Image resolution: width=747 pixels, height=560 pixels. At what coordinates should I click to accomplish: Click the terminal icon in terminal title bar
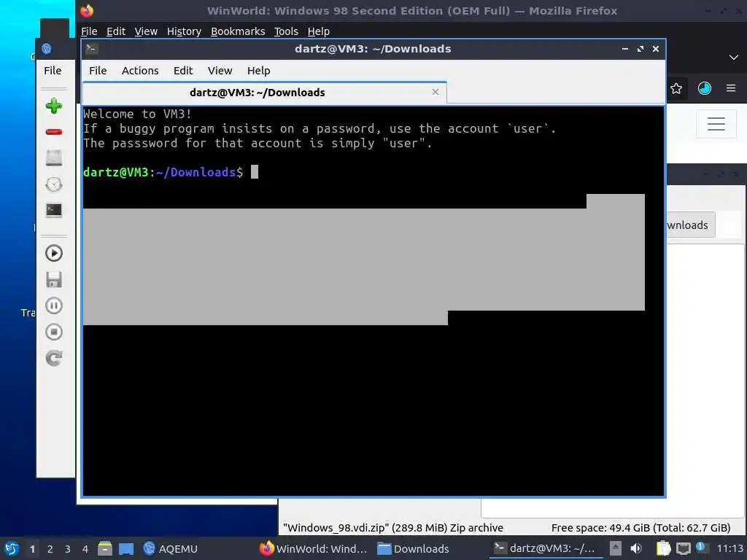(x=91, y=49)
